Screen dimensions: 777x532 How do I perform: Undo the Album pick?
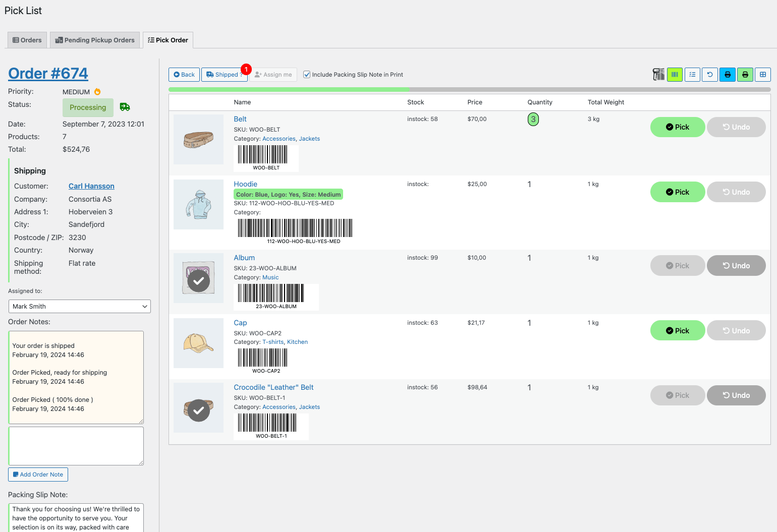tap(736, 266)
